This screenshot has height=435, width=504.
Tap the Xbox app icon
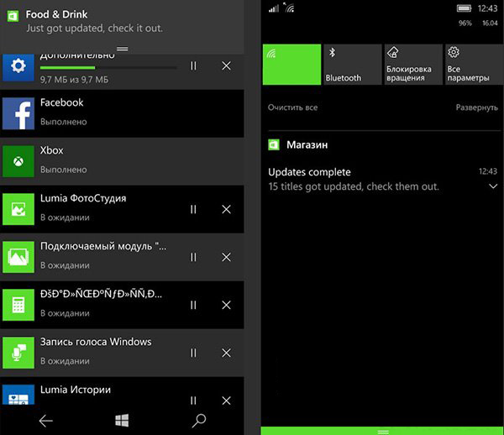pyautogui.click(x=18, y=160)
